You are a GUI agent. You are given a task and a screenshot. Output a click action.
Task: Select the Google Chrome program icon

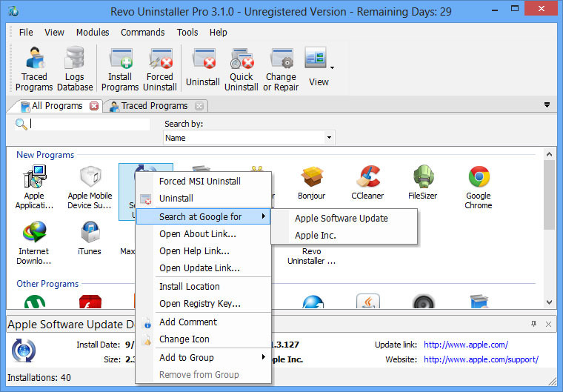coord(479,185)
